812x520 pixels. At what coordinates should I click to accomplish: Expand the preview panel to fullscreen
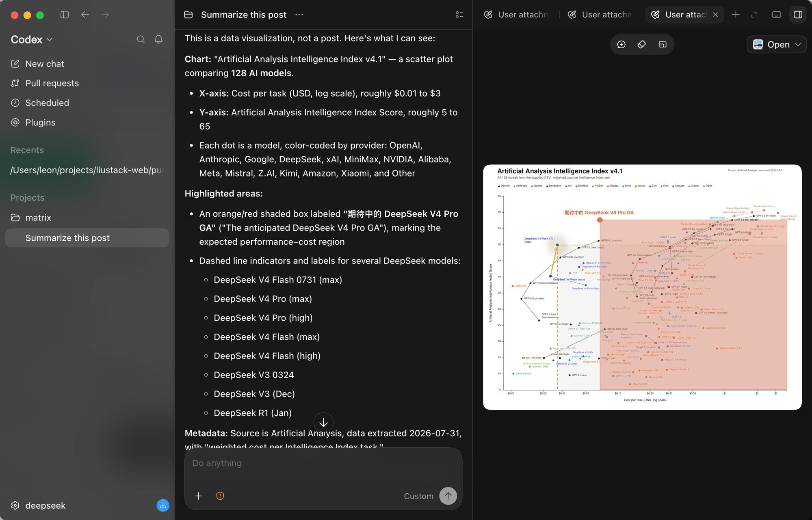pos(754,15)
